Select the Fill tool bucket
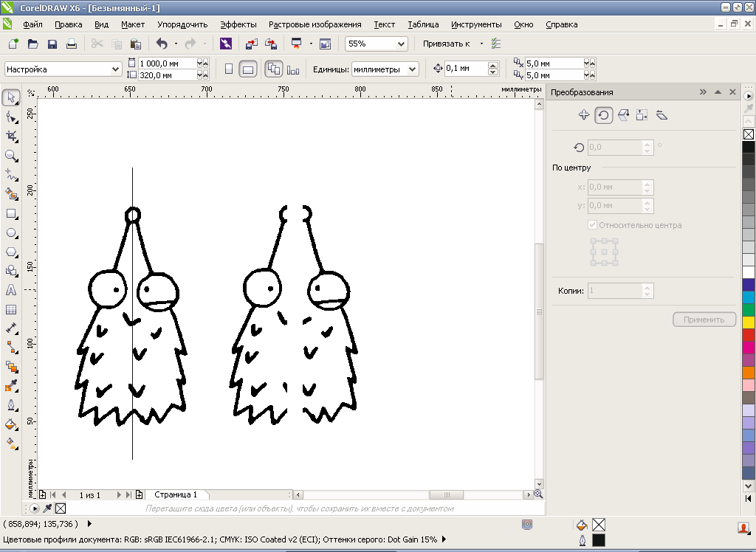 (11, 424)
